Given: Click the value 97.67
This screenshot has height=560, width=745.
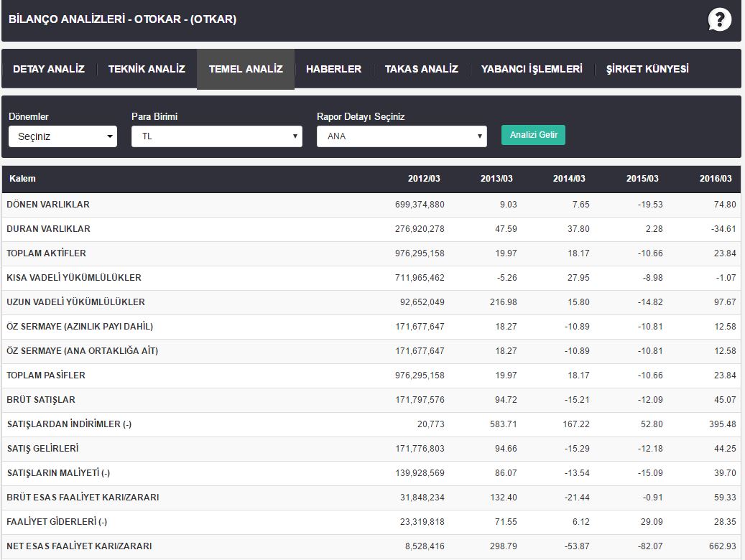Looking at the screenshot, I should [725, 302].
